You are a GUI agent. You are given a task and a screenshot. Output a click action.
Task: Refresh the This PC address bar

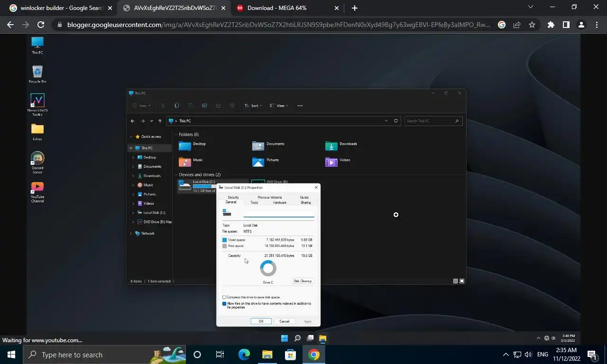pyautogui.click(x=396, y=121)
